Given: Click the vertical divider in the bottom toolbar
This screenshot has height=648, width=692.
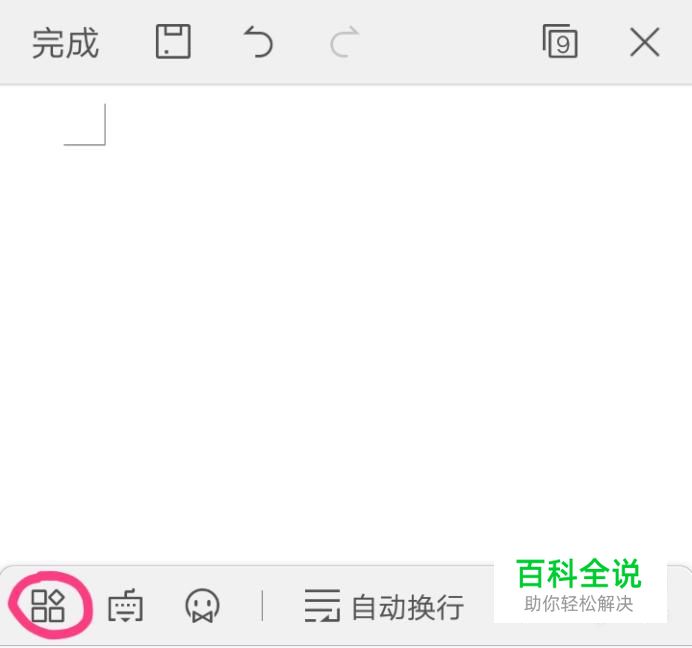Looking at the screenshot, I should pos(262,606).
